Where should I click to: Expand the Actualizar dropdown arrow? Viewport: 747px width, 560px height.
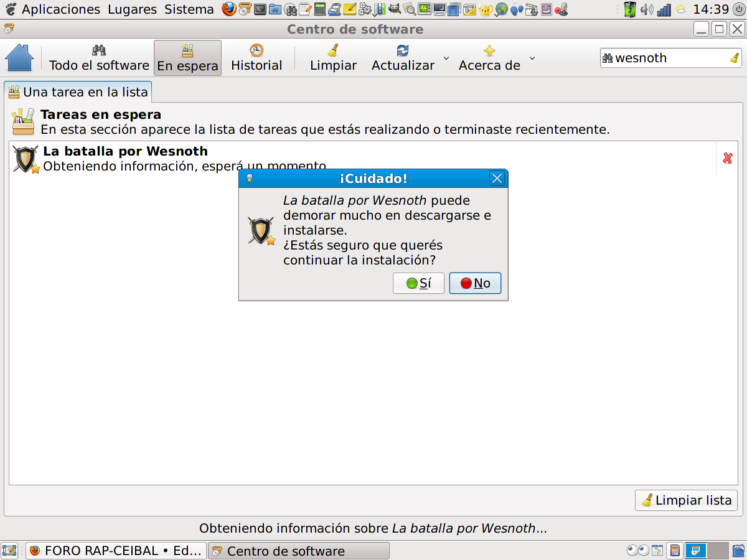(x=446, y=58)
